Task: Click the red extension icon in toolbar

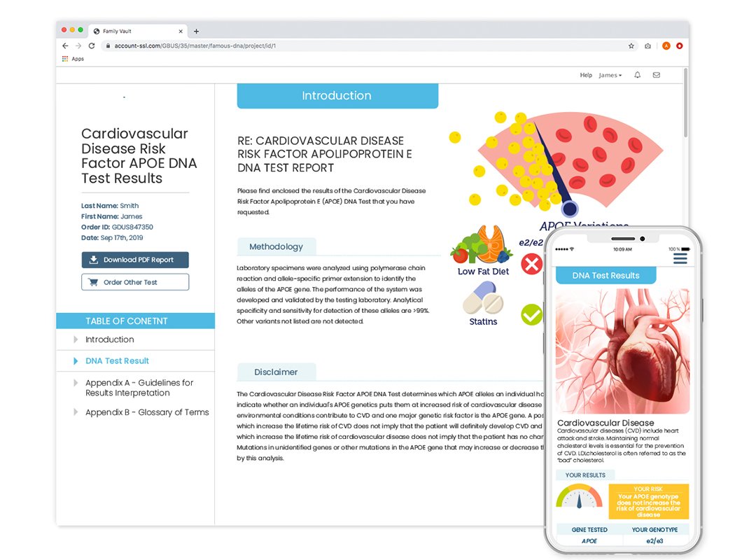Action: [x=679, y=45]
